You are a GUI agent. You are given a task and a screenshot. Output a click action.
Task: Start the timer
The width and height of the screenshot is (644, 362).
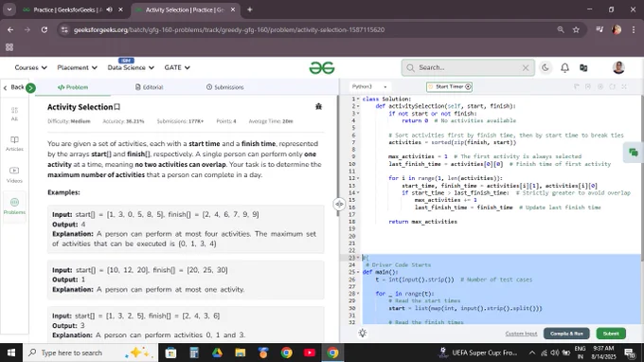(449, 86)
